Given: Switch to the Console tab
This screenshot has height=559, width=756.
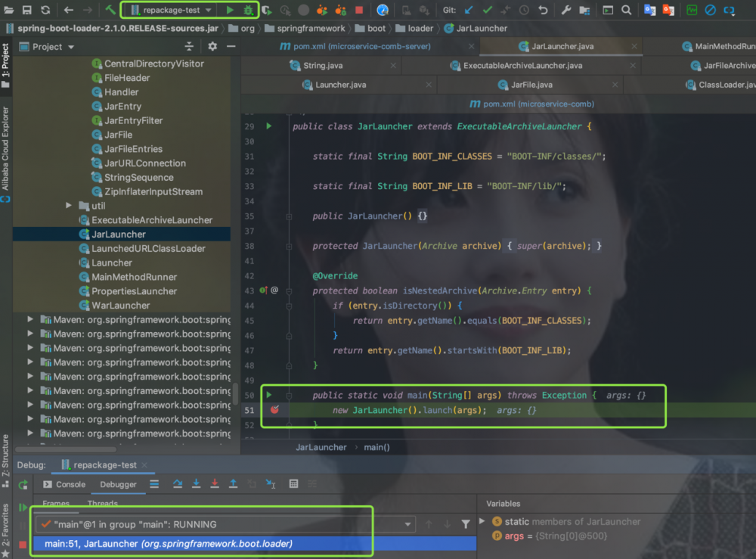Looking at the screenshot, I should coord(70,484).
